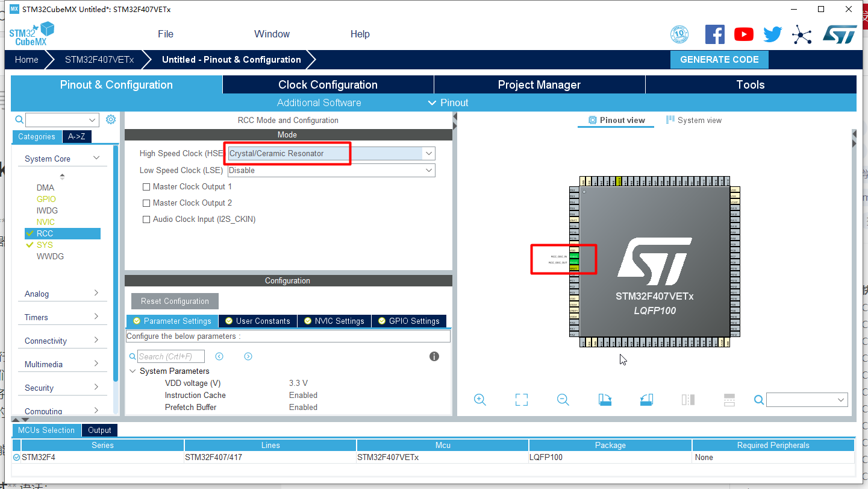Open the STM32CubeMX home icon
Image resolution: width=868 pixels, height=489 pixels.
pos(27,60)
